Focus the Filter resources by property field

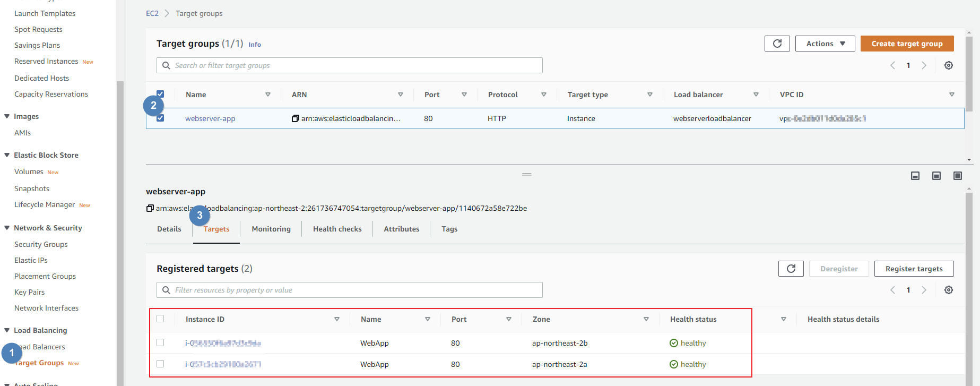[350, 290]
